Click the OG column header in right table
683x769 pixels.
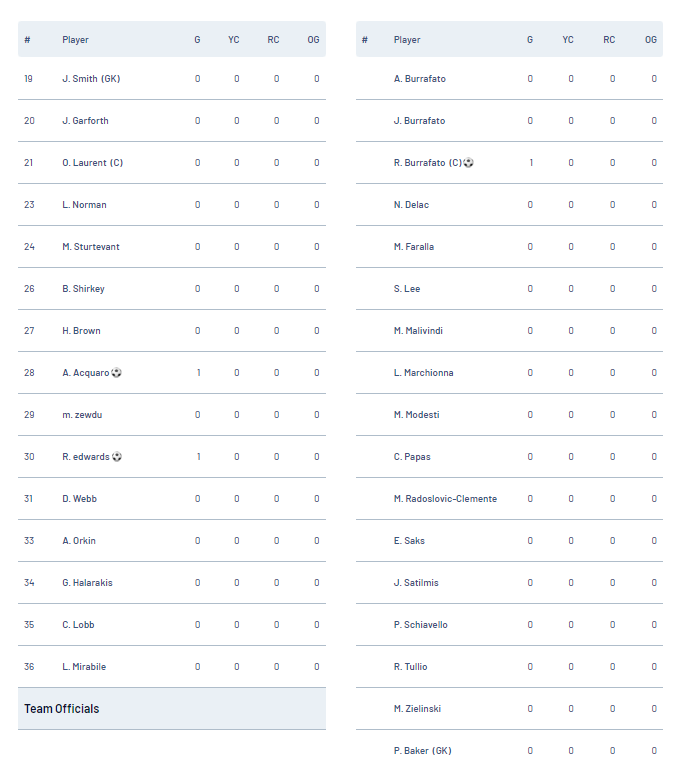click(651, 40)
